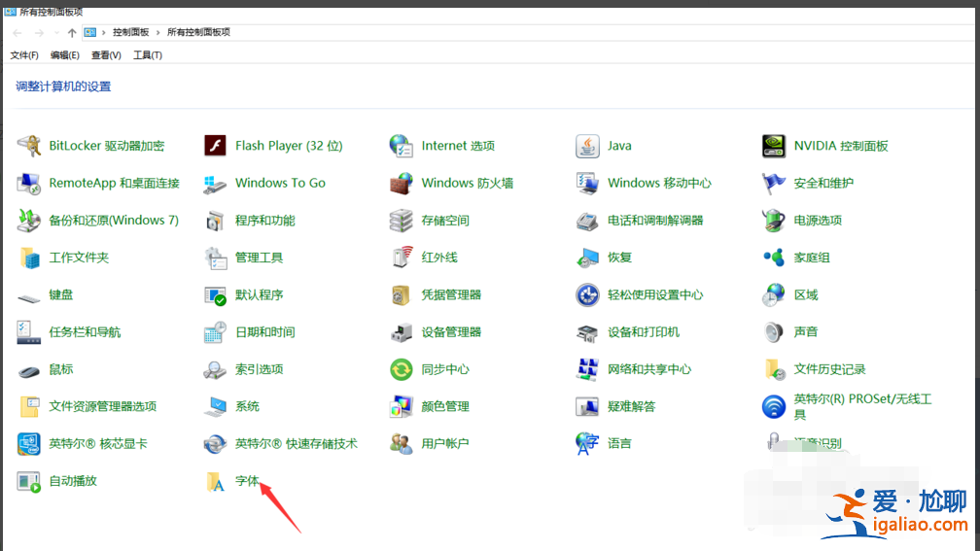Open the Windows 移动中心 icon
The height and width of the screenshot is (551, 980).
click(x=587, y=183)
